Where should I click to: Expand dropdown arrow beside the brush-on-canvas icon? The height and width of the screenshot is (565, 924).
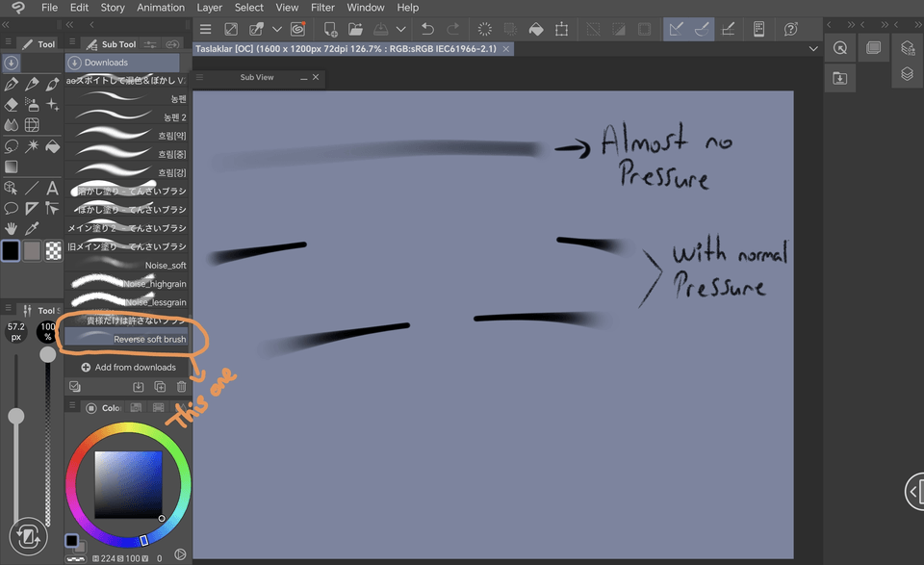[276, 29]
